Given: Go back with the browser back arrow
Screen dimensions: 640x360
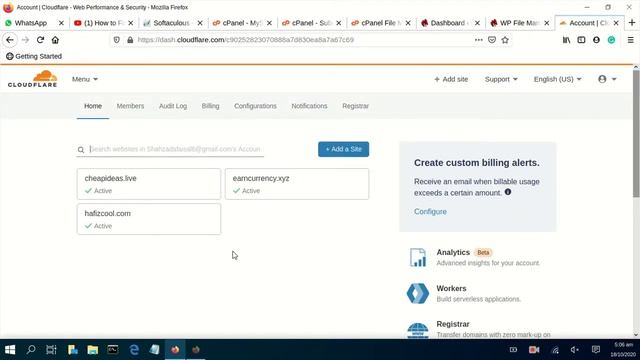Looking at the screenshot, I should click(10, 40).
